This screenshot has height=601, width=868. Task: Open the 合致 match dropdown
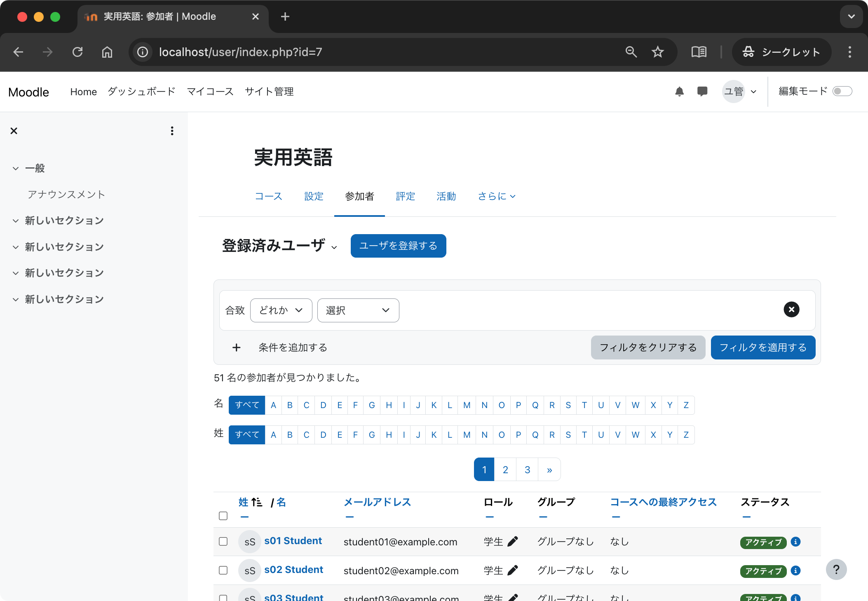coord(281,310)
